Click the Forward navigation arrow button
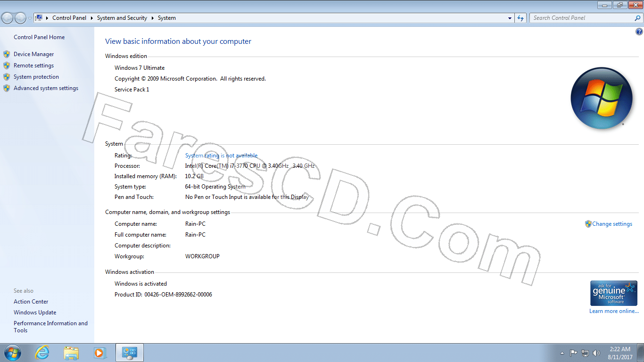The image size is (644, 362). click(x=20, y=18)
